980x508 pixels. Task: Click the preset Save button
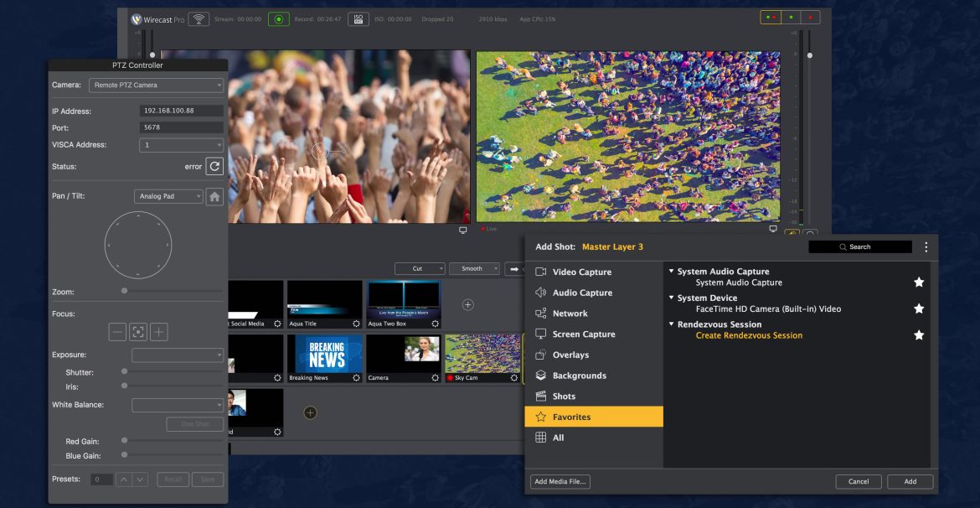pos(208,479)
